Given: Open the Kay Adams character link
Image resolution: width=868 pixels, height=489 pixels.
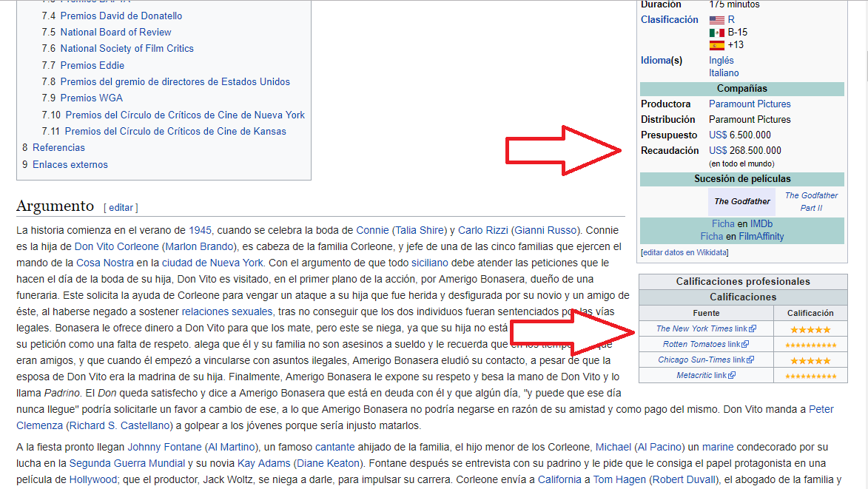Looking at the screenshot, I should tap(263, 464).
